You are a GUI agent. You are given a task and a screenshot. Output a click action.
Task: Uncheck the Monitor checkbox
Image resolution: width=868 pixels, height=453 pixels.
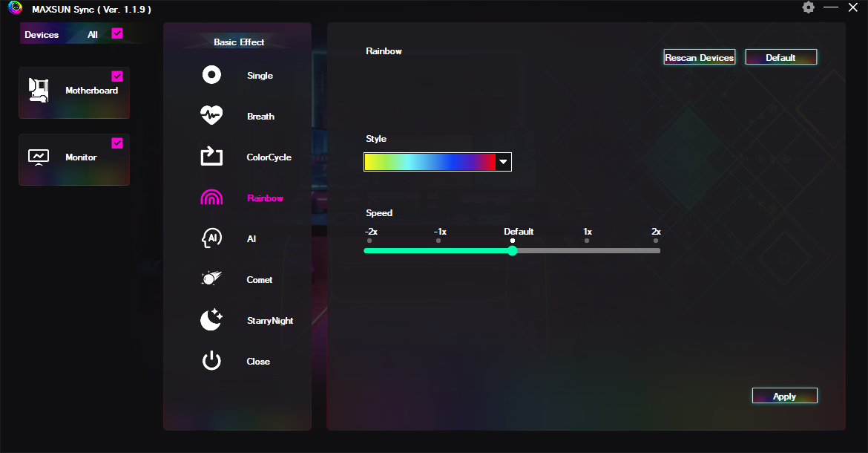pos(116,143)
